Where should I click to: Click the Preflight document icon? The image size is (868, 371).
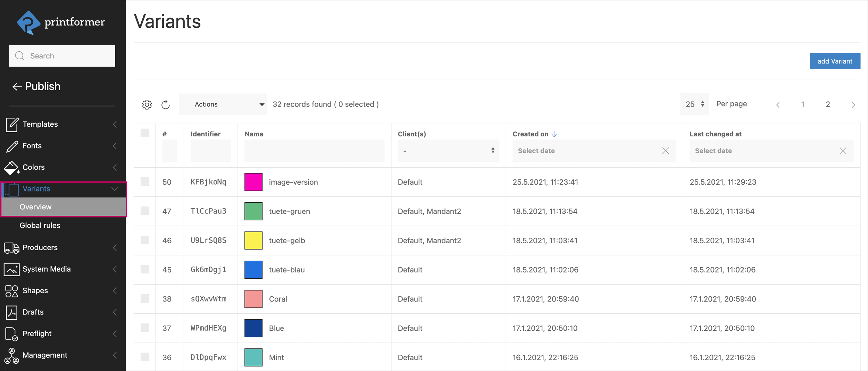point(11,334)
